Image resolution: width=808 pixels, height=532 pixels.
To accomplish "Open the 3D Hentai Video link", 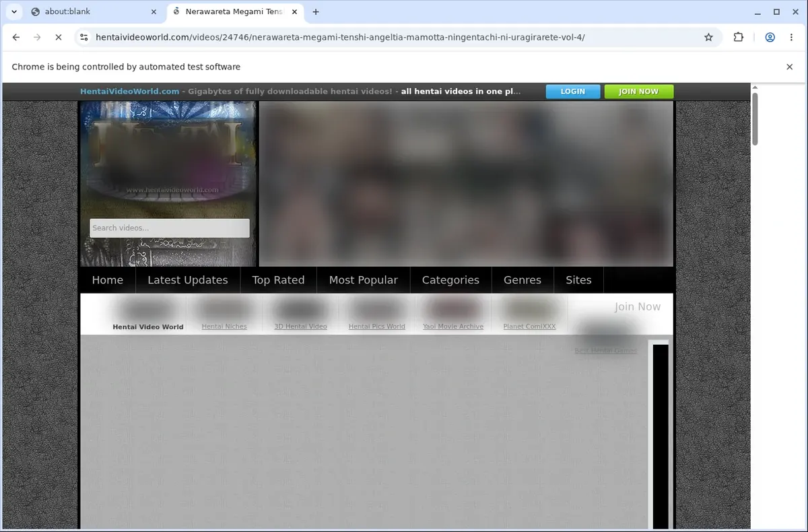I will (x=300, y=327).
